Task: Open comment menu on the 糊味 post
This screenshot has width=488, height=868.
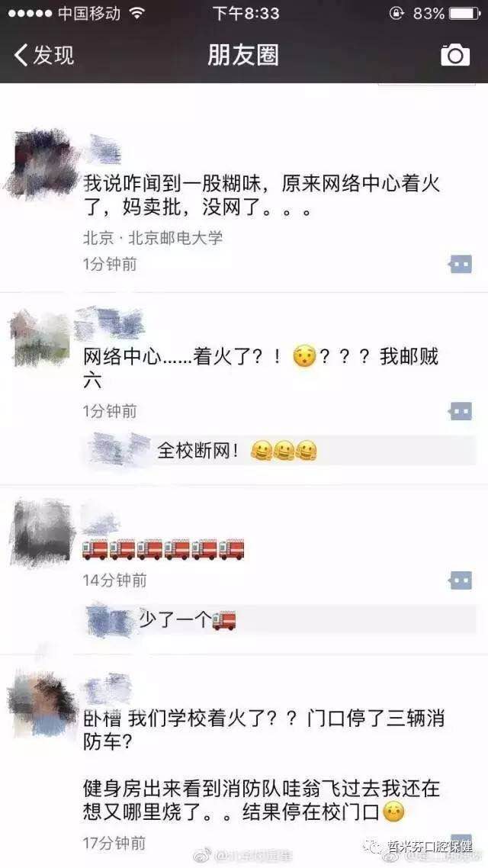Action: [461, 264]
